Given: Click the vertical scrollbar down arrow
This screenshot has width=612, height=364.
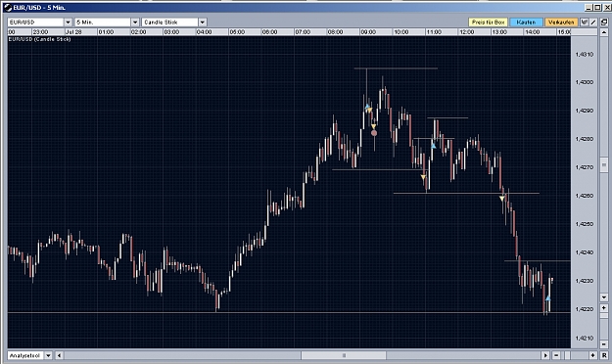Looking at the screenshot, I should [604, 297].
